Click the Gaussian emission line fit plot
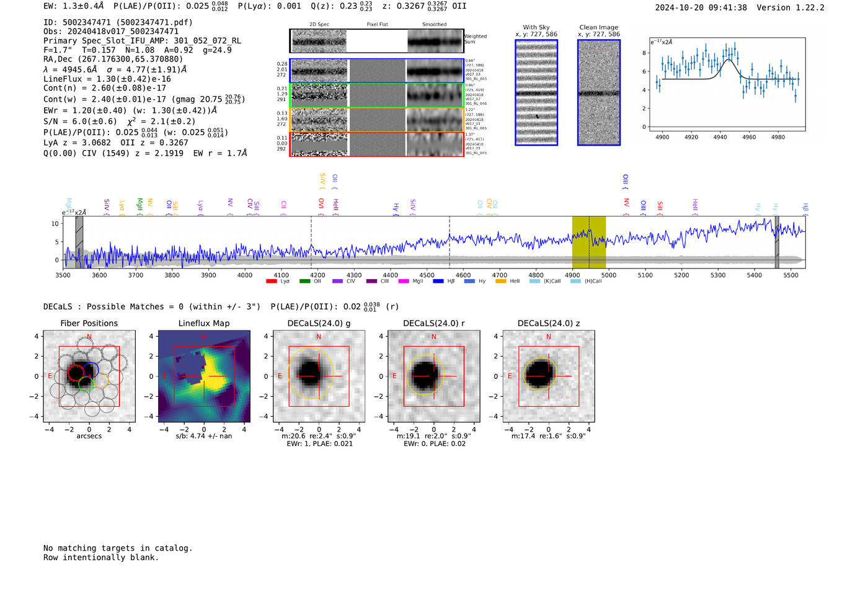This screenshot has width=868, height=591. (727, 84)
